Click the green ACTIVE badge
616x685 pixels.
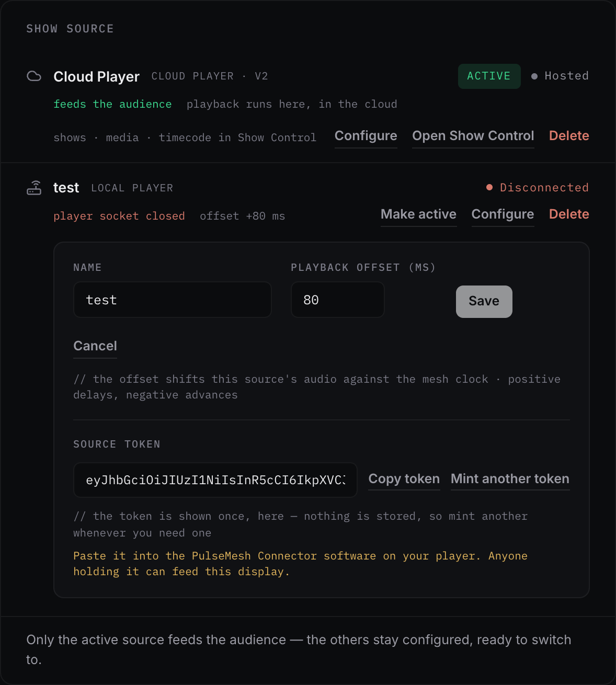click(489, 76)
